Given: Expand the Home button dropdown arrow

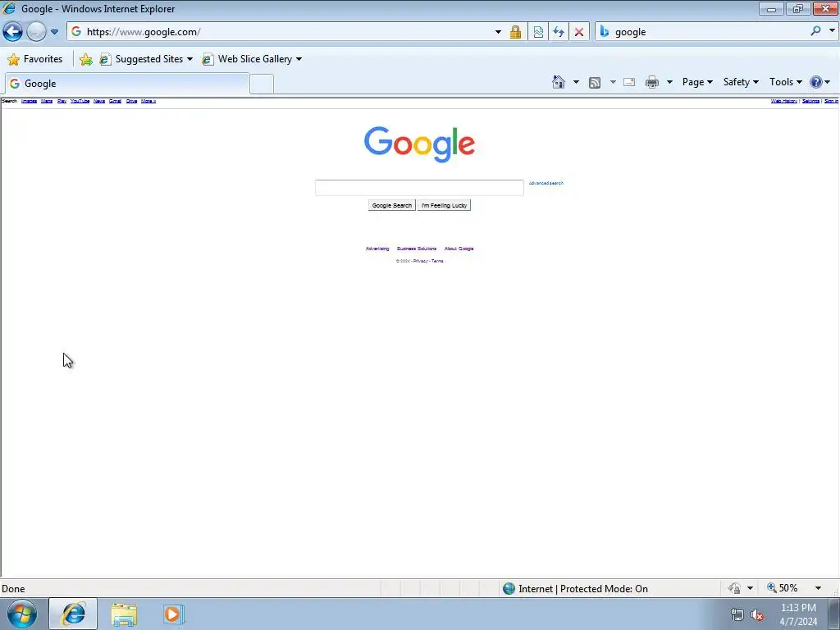Looking at the screenshot, I should click(x=576, y=82).
